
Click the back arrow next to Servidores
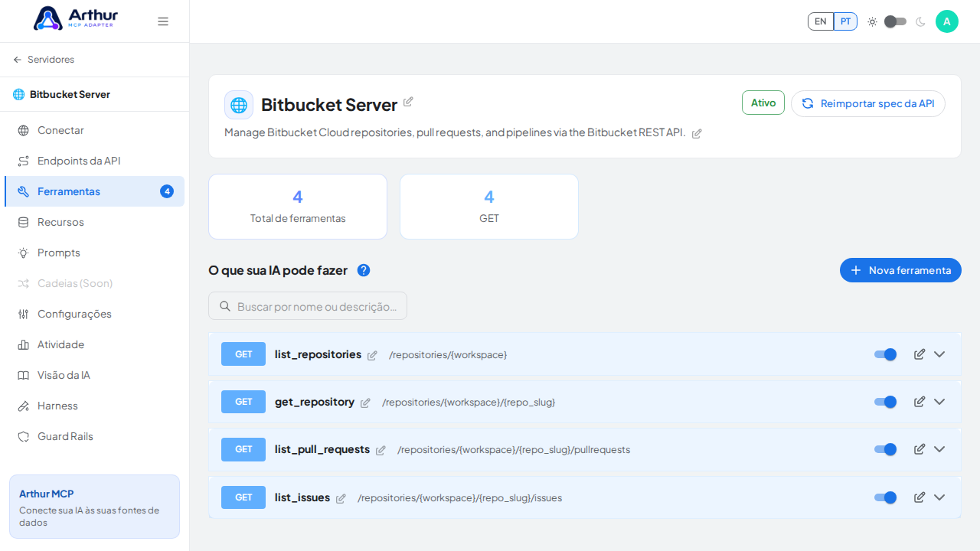coord(18,60)
